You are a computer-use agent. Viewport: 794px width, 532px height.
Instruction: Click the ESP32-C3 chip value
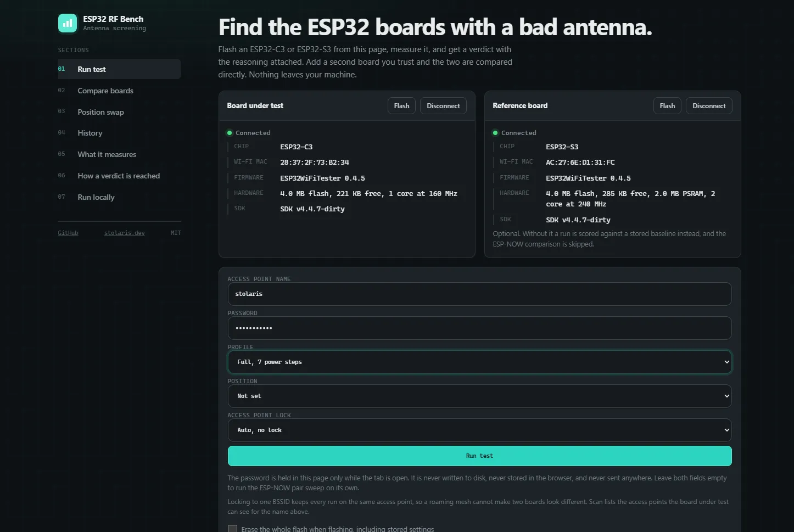[296, 147]
